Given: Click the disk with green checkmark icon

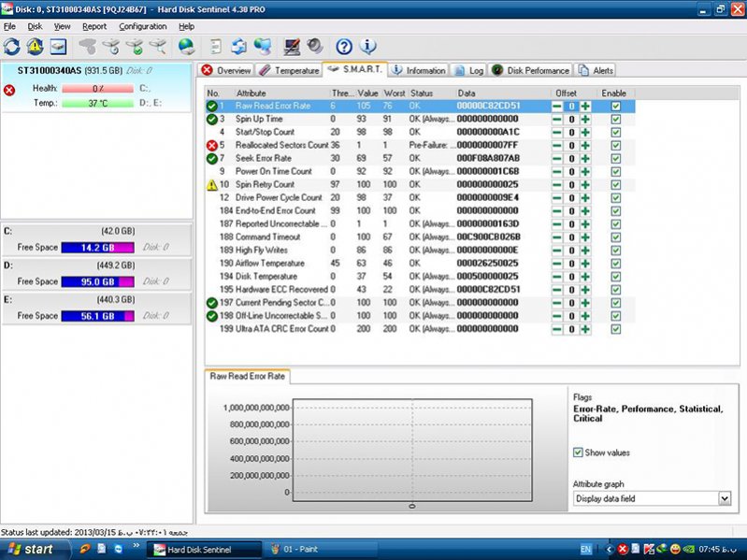Looking at the screenshot, I should tap(135, 47).
